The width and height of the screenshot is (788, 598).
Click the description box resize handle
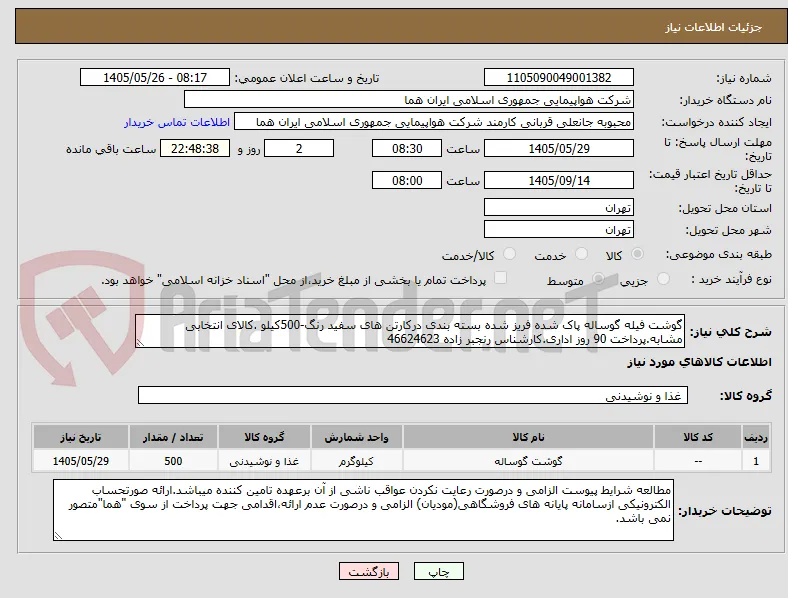[140, 343]
